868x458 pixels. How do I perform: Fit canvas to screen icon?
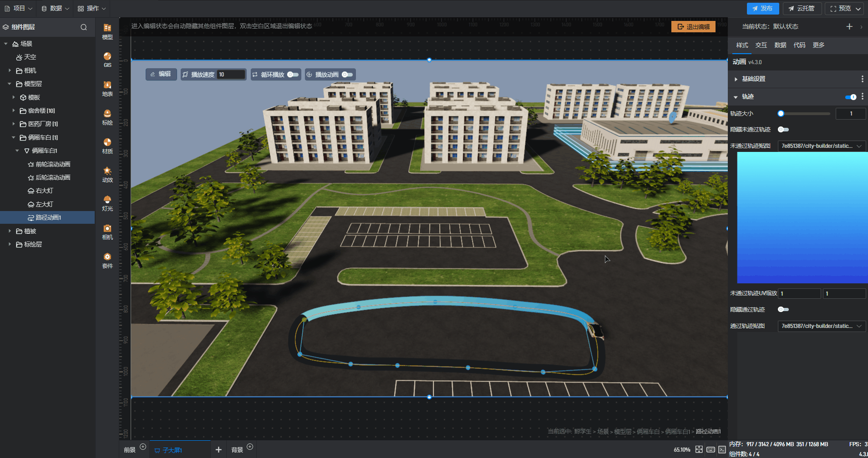pyautogui.click(x=699, y=449)
